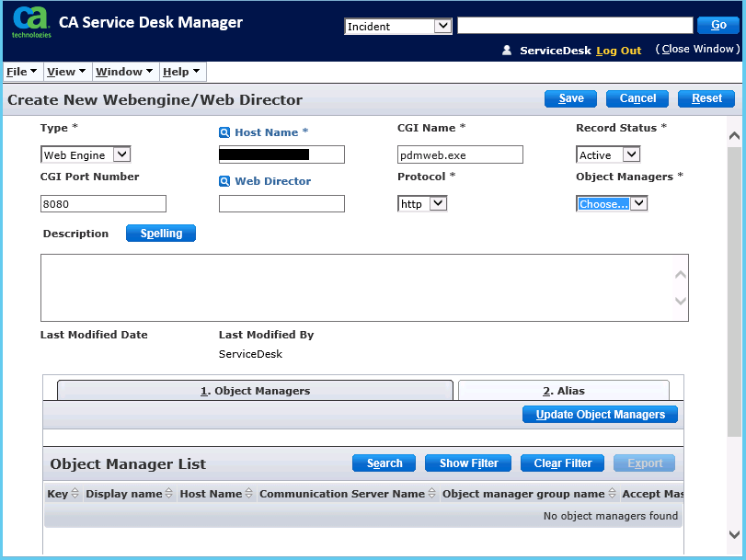The height and width of the screenshot is (560, 746).
Task: Expand the Record Status dropdown
Action: tap(608, 155)
